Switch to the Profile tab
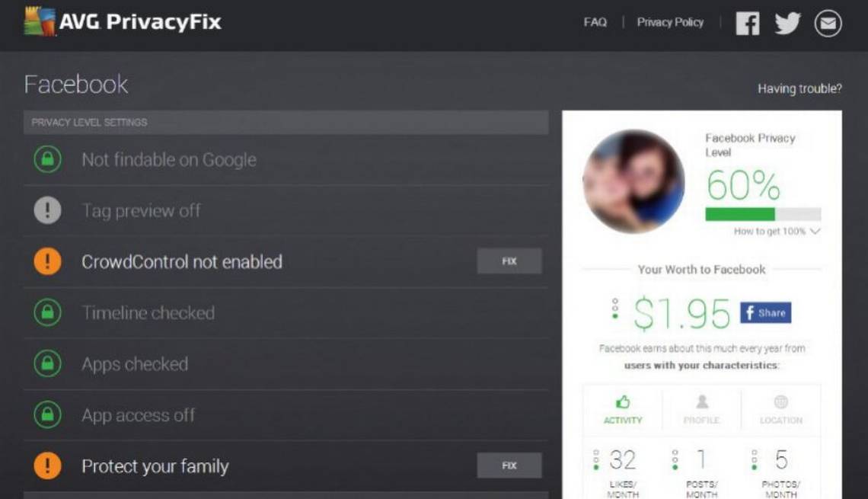Viewport: 868px width, 499px height. [x=702, y=409]
